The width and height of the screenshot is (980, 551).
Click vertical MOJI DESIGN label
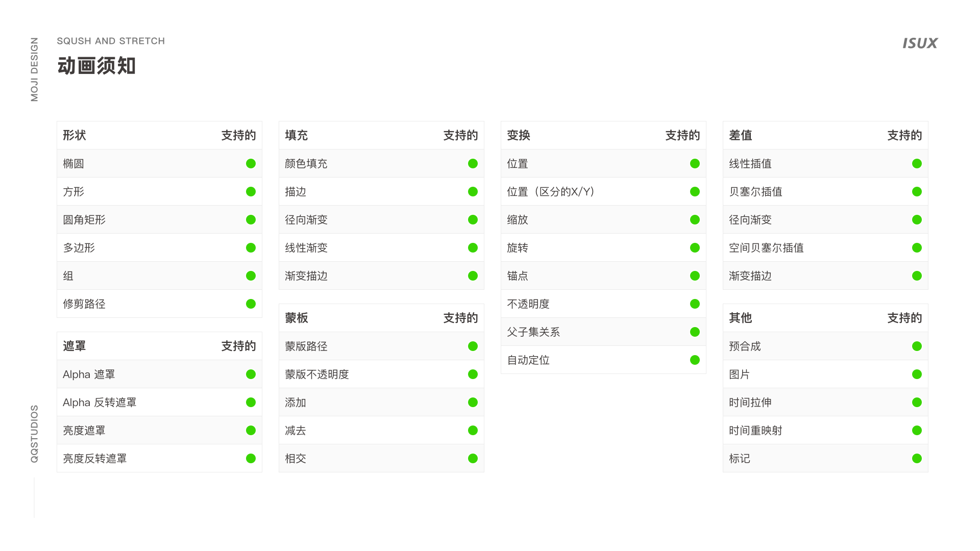click(34, 69)
